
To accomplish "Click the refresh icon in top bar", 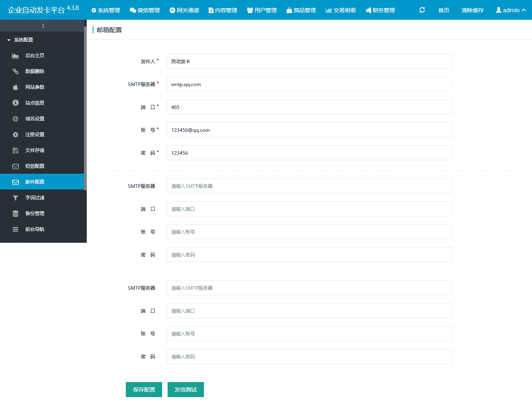I will [x=422, y=10].
